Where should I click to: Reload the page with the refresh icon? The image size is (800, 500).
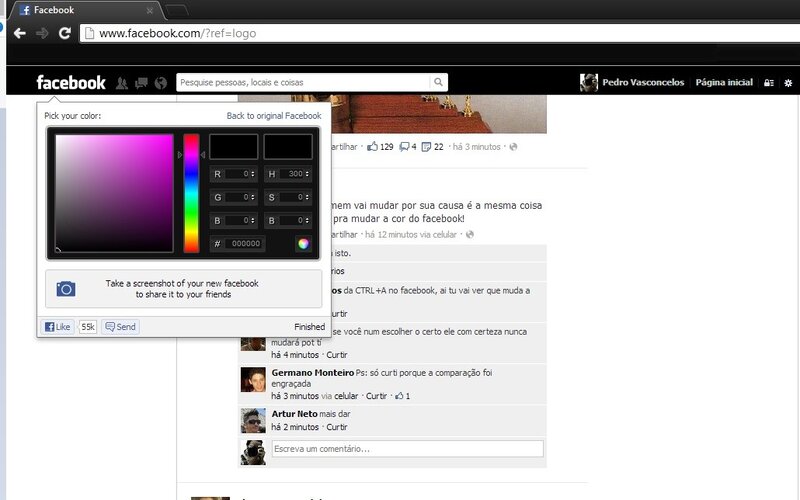pos(64,33)
